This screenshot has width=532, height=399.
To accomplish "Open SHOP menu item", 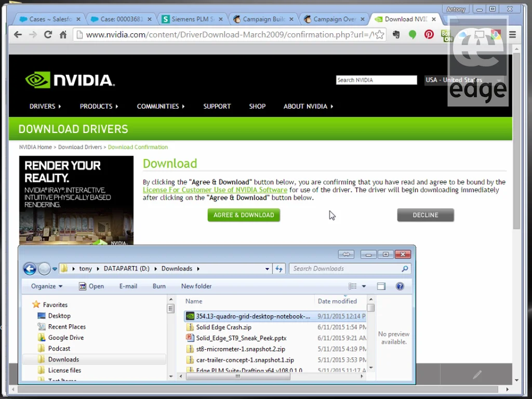I will coord(257,107).
